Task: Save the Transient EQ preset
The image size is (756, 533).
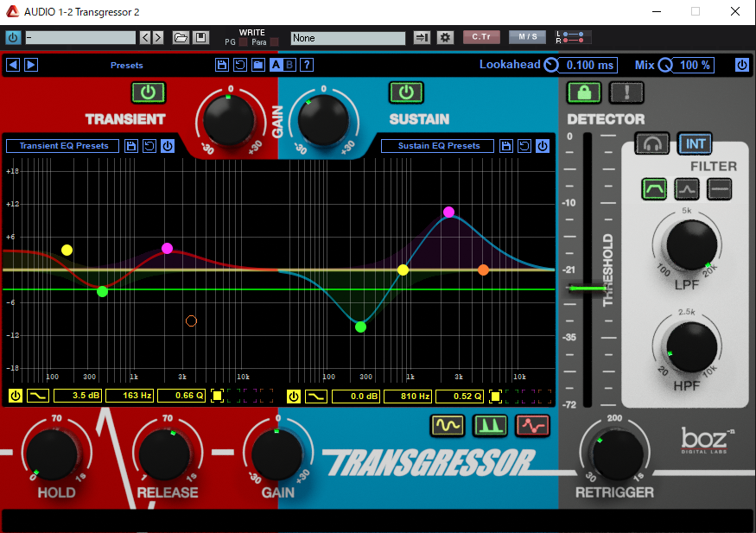Action: [x=131, y=146]
